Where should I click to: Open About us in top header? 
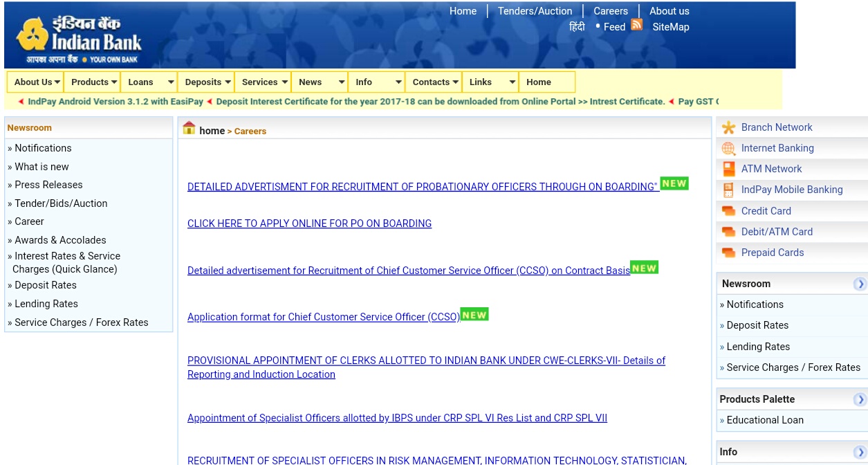point(669,11)
